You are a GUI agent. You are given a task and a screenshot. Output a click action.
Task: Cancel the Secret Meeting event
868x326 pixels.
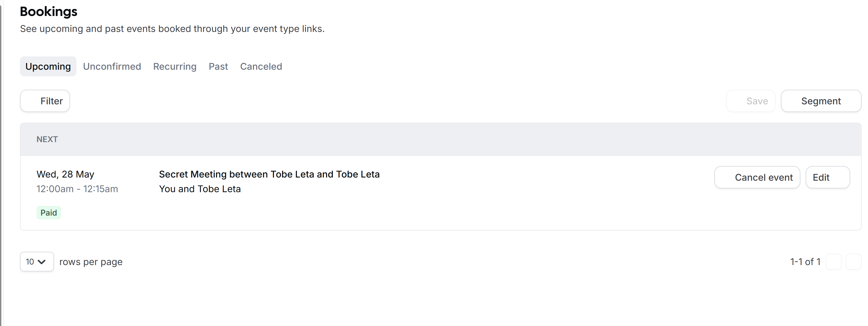coord(757,178)
